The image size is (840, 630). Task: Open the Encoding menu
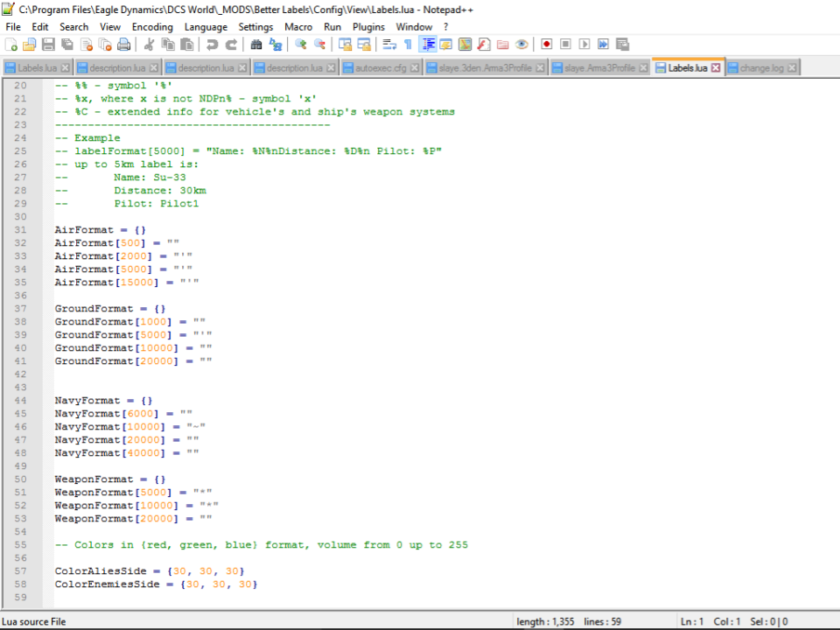152,27
